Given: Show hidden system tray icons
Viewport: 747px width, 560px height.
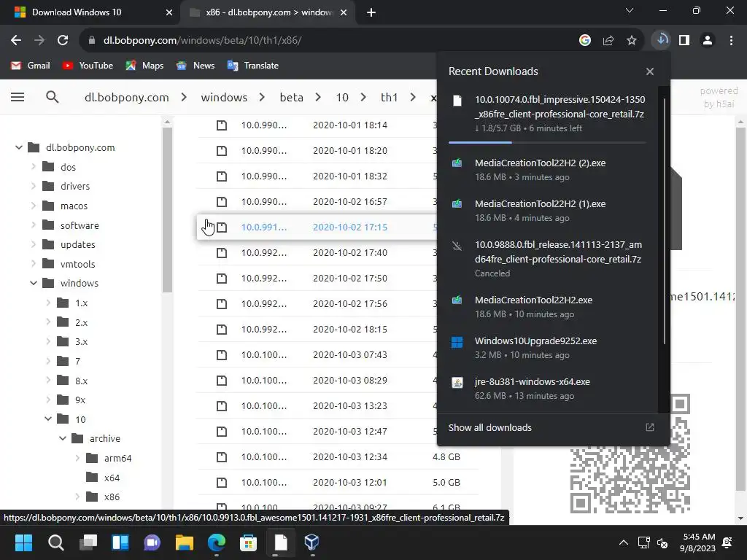Looking at the screenshot, I should pyautogui.click(x=623, y=542).
